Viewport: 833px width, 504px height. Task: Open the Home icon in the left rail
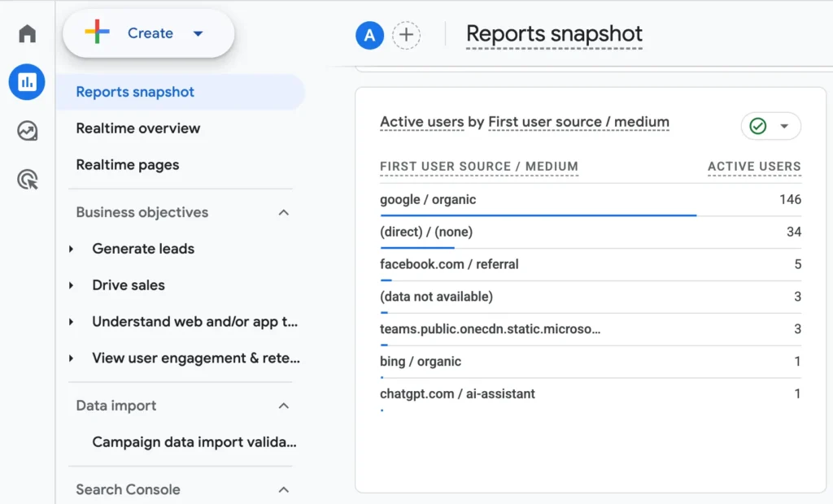click(27, 33)
